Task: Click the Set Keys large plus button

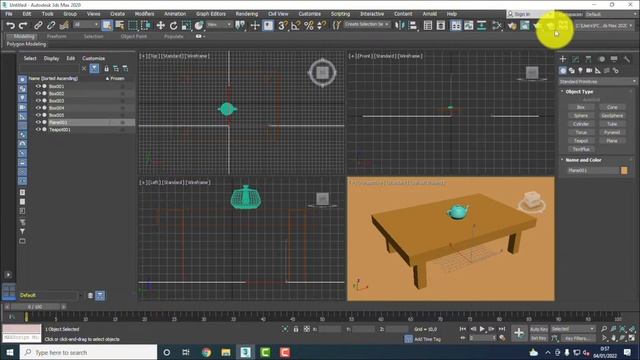Action: pyautogui.click(x=519, y=333)
